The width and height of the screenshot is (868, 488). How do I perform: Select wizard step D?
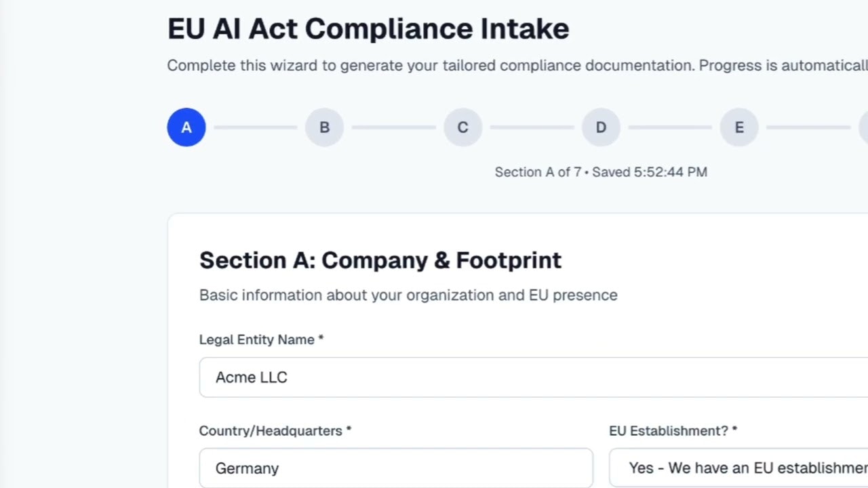click(601, 127)
